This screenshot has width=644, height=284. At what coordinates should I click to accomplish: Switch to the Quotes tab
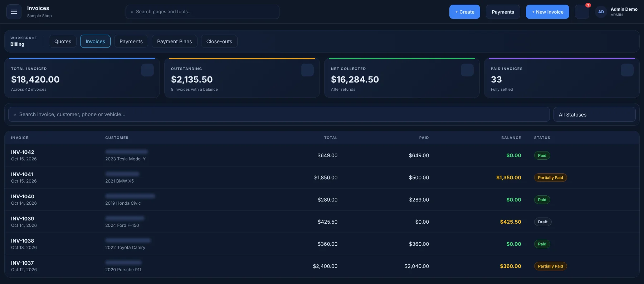[63, 41]
